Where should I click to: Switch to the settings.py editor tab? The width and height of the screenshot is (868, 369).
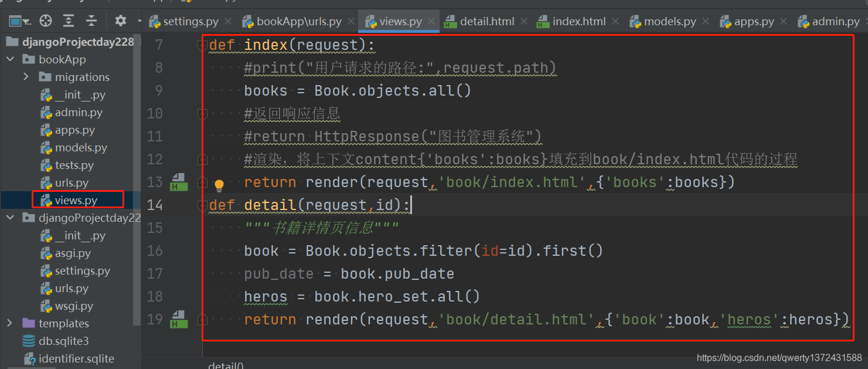pos(184,22)
